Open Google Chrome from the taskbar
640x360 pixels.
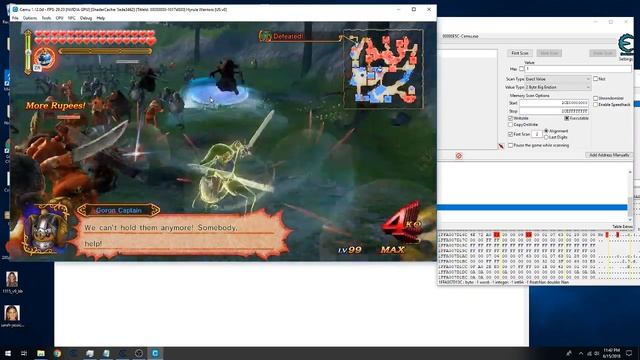point(57,353)
